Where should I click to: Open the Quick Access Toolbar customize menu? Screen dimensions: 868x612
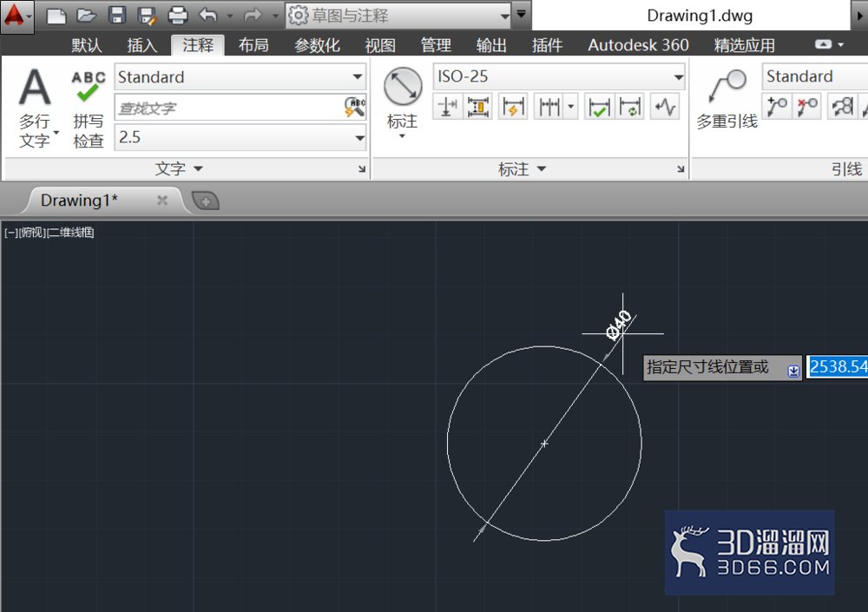click(522, 15)
